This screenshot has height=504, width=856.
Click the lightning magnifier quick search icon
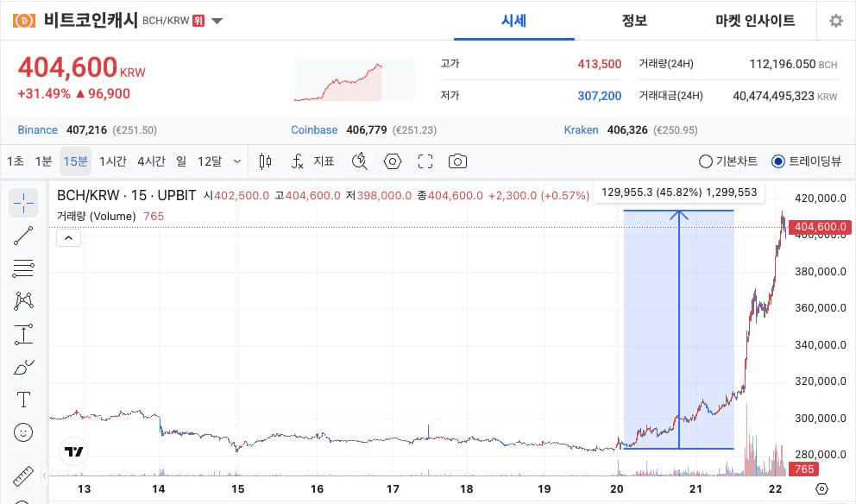tap(360, 161)
